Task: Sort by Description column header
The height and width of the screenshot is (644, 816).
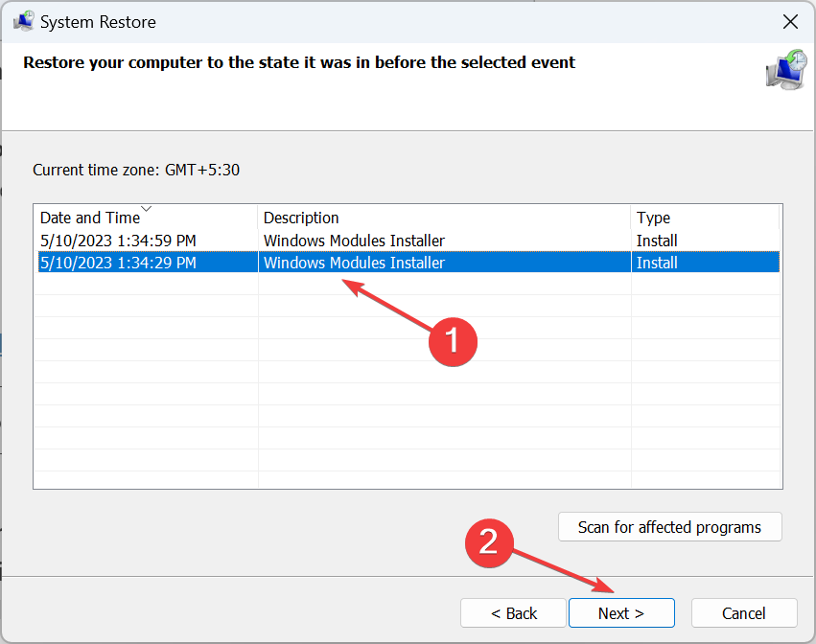Action: coord(444,218)
